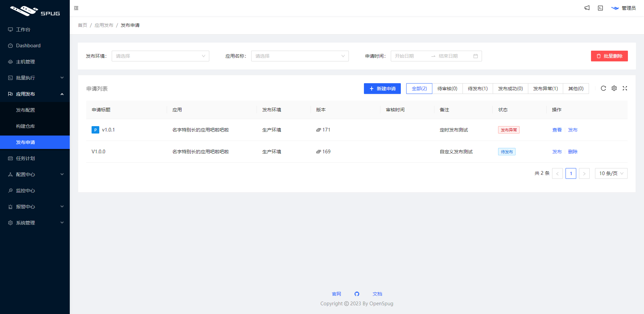Open 监控中心 in the sidebar
This screenshot has width=644, height=314.
(x=35, y=191)
